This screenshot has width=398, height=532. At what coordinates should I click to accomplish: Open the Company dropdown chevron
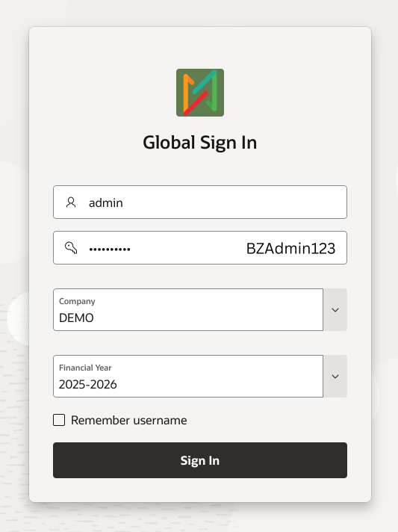(335, 310)
